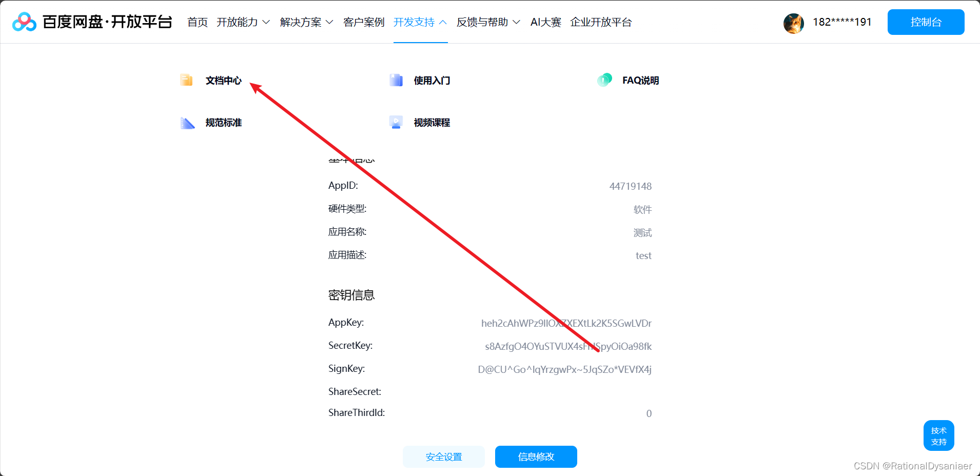Open the 文档中心 link

tap(224, 81)
